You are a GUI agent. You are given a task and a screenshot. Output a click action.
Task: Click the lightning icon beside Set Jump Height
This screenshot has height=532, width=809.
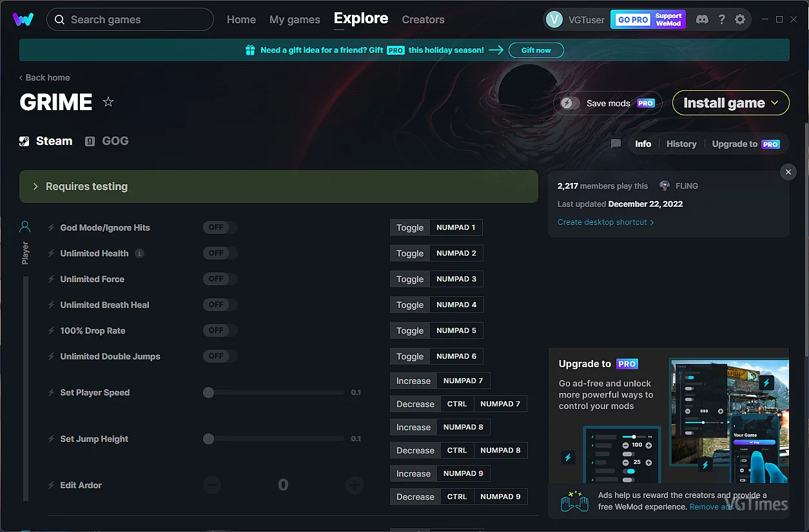(52, 439)
